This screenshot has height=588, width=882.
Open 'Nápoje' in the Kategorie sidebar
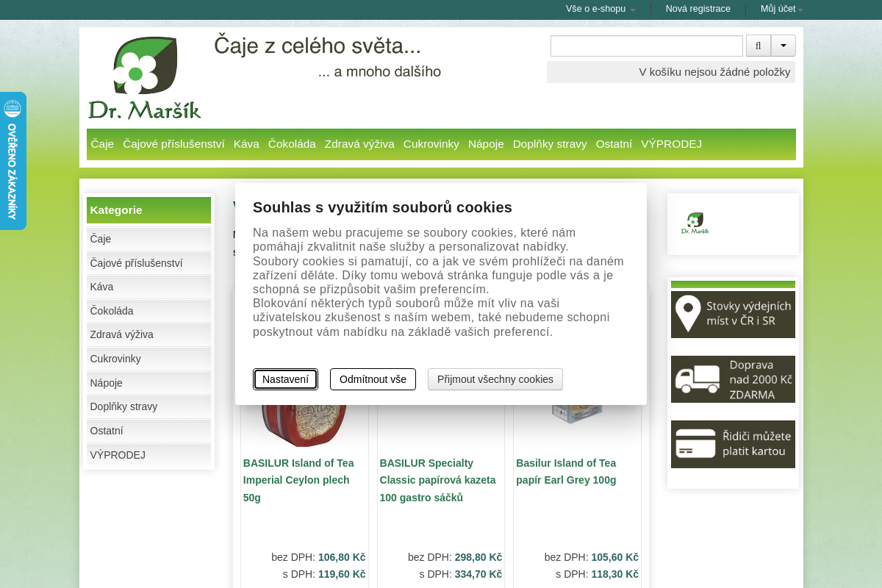click(148, 383)
